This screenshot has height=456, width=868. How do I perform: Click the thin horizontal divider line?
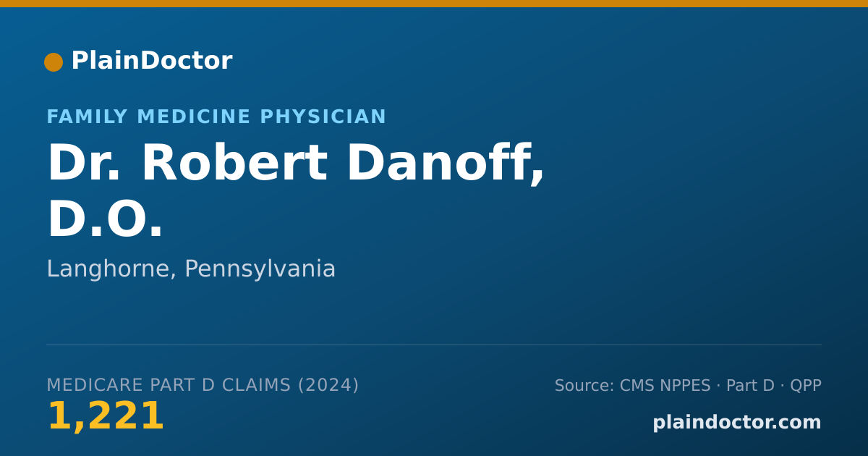(434, 345)
